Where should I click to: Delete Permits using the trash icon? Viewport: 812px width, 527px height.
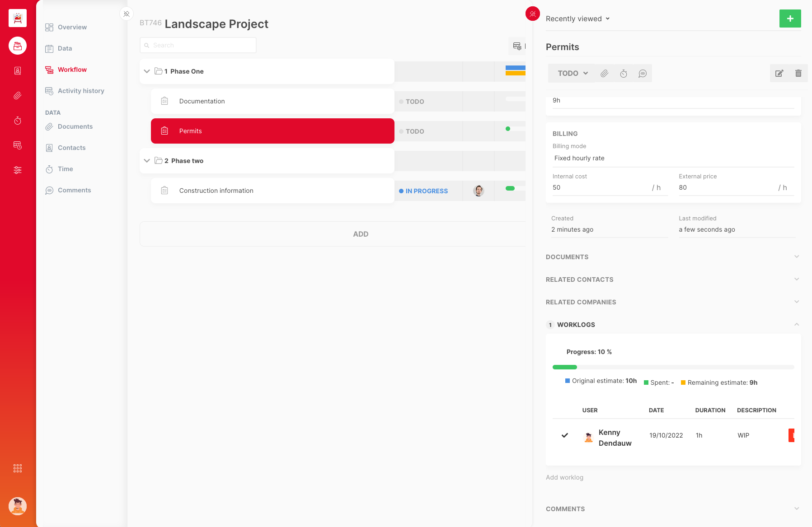pyautogui.click(x=798, y=74)
